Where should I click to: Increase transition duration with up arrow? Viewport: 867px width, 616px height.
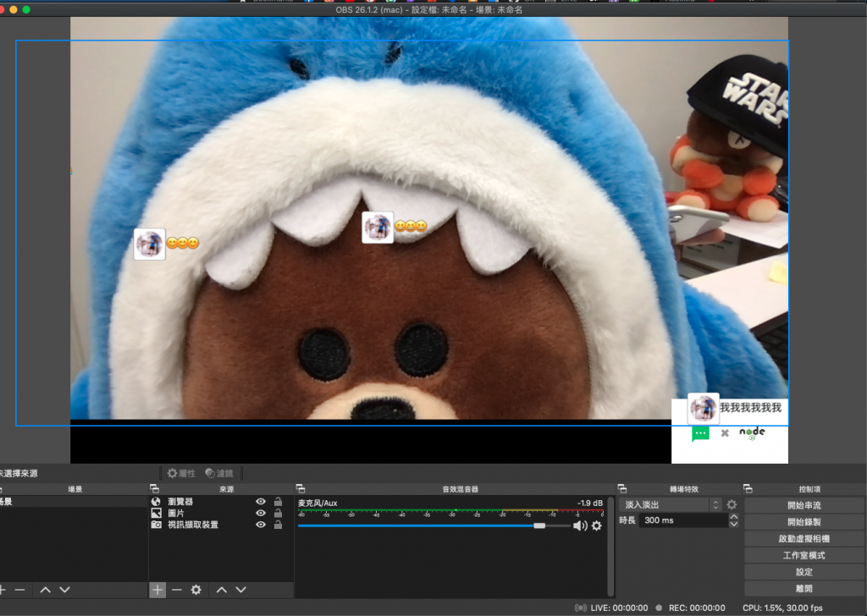click(x=734, y=516)
